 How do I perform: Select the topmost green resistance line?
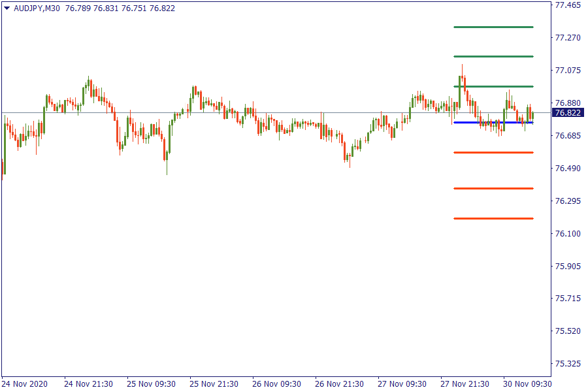493,27
